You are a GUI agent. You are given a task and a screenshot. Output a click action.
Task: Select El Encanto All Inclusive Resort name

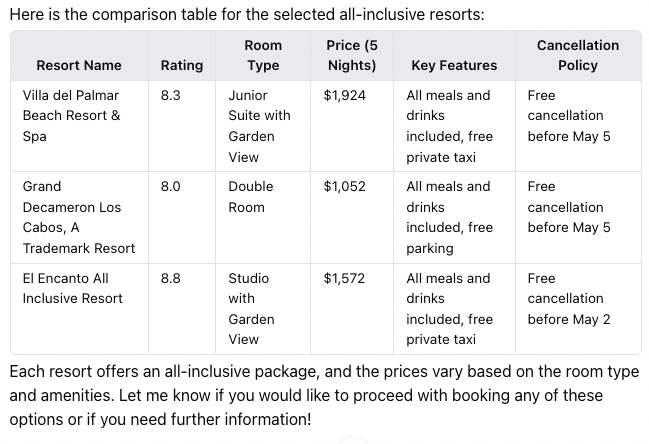[x=72, y=288]
